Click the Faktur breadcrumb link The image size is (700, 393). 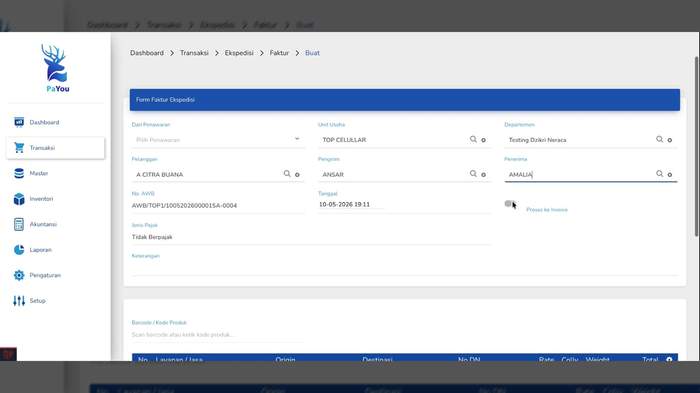[x=279, y=53]
